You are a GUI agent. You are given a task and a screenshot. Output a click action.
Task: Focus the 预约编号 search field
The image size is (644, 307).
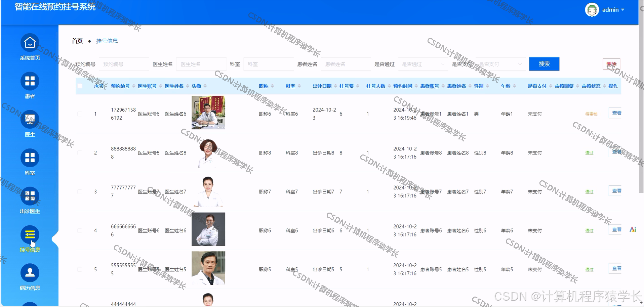click(124, 64)
